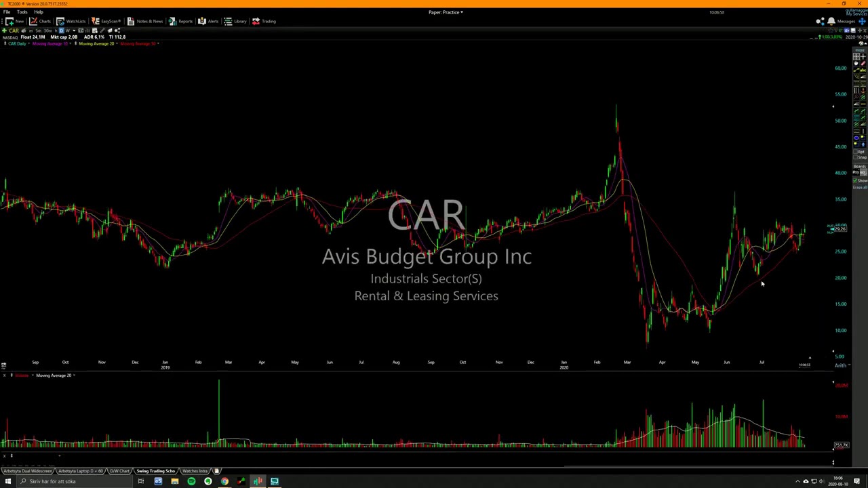
Task: Click Erase all drawings
Action: (860, 186)
